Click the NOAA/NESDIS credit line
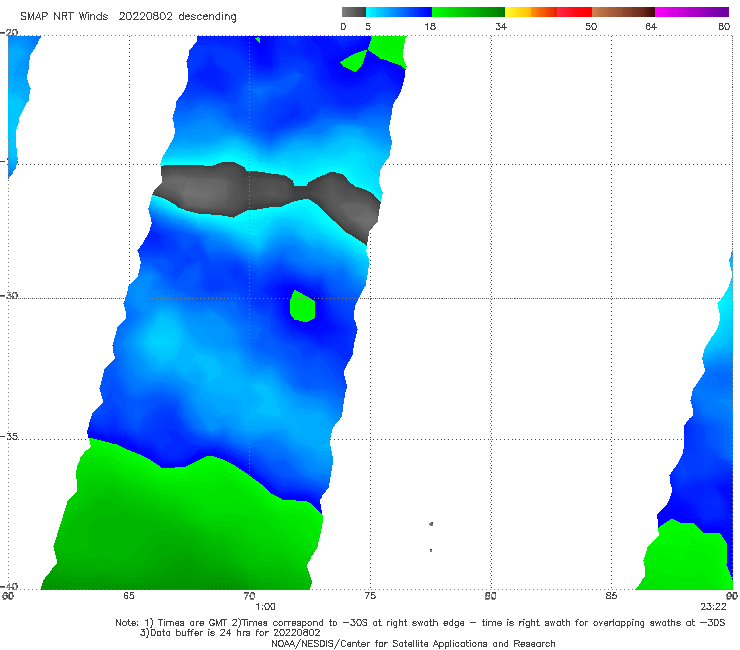This screenshot has width=740, height=650. [413, 643]
